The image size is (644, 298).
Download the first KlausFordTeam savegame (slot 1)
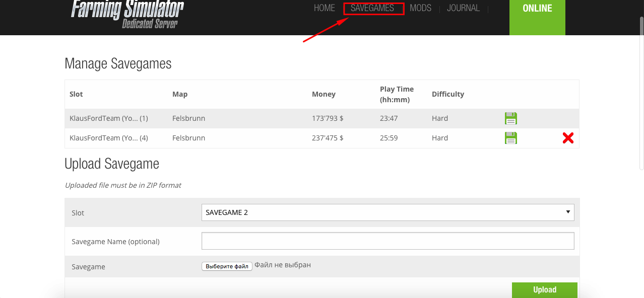pyautogui.click(x=511, y=119)
